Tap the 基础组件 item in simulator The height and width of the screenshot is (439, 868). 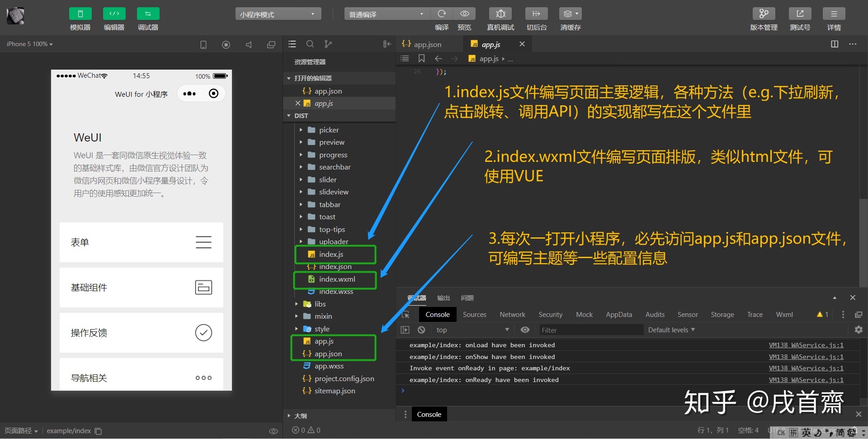141,287
